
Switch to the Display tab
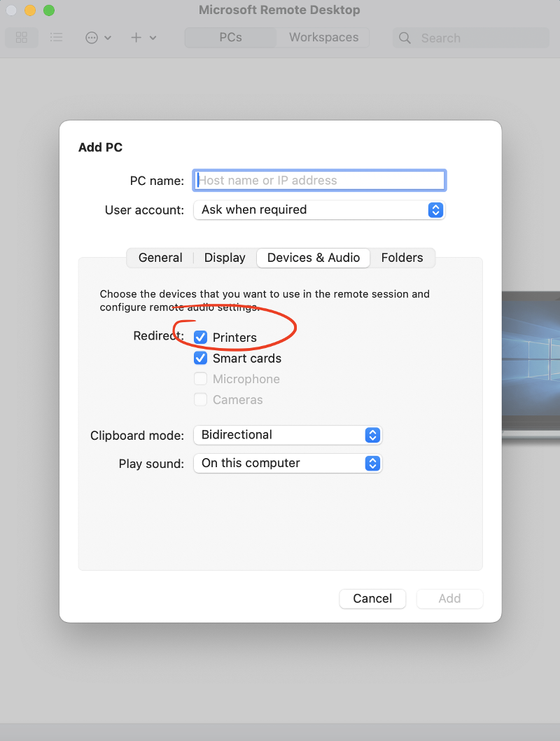[225, 258]
